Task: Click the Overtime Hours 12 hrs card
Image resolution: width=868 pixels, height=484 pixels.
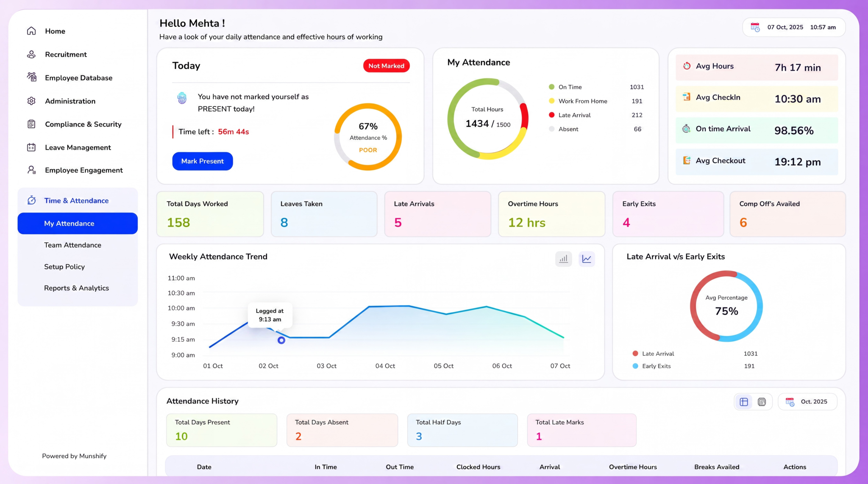Action: coord(552,214)
